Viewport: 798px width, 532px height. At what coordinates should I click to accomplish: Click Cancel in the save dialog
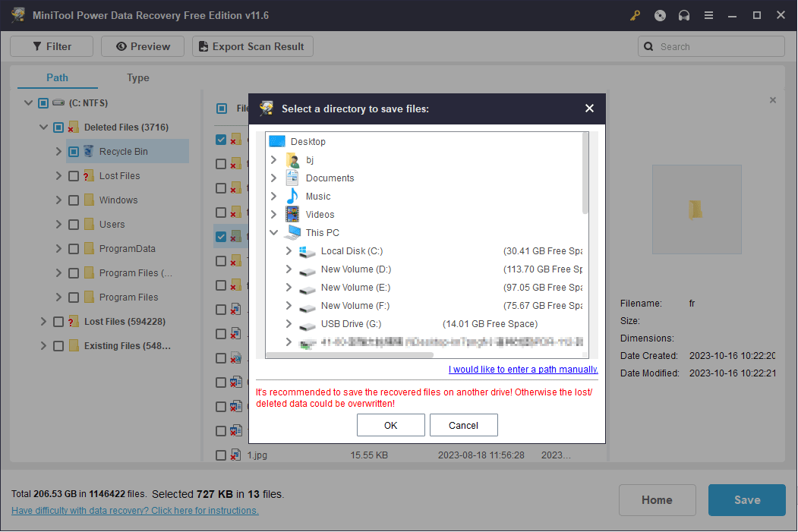pyautogui.click(x=463, y=425)
